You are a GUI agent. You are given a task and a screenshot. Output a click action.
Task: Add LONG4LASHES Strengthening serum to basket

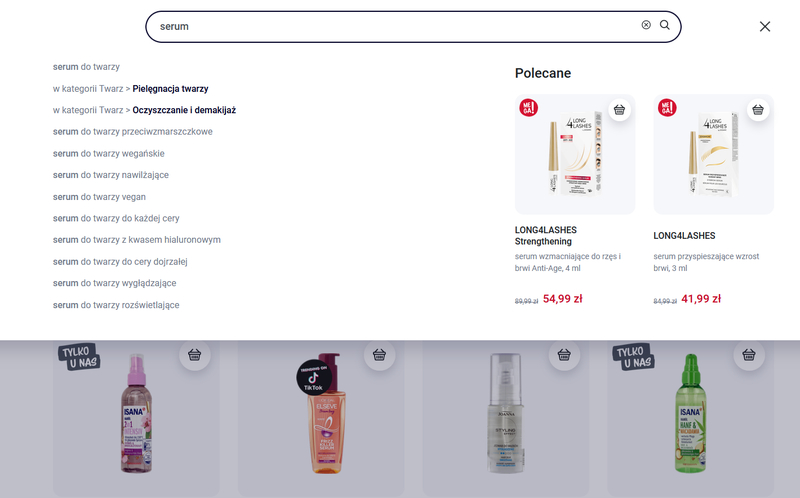[619, 110]
